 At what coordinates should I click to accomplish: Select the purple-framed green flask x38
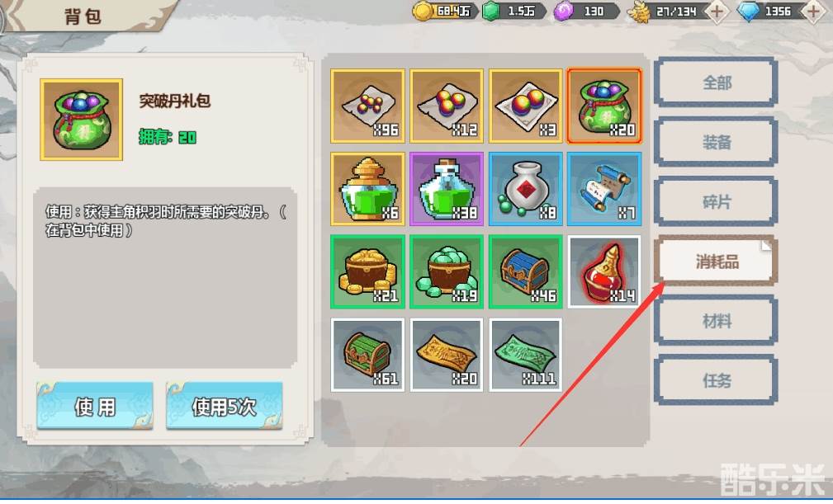(447, 189)
